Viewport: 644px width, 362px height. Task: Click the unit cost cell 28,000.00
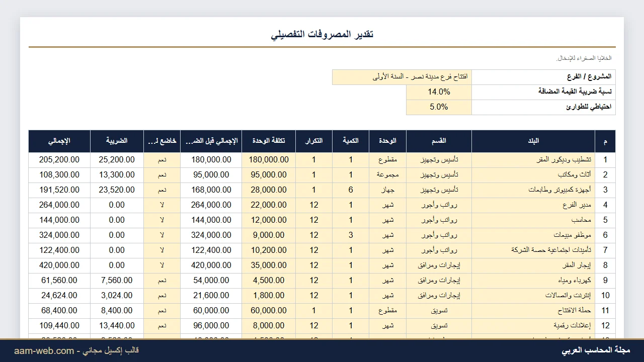click(269, 190)
